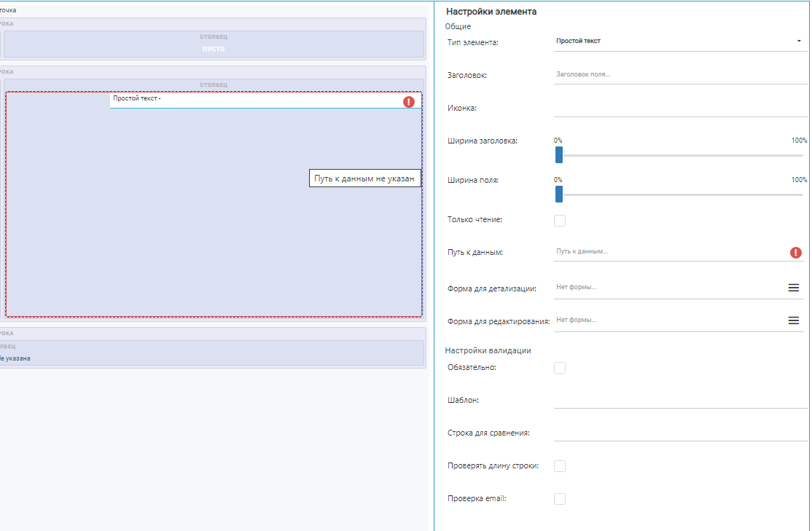Click error icon in Путь к данным field
Image resolution: width=812 pixels, height=531 pixels.
(x=796, y=253)
